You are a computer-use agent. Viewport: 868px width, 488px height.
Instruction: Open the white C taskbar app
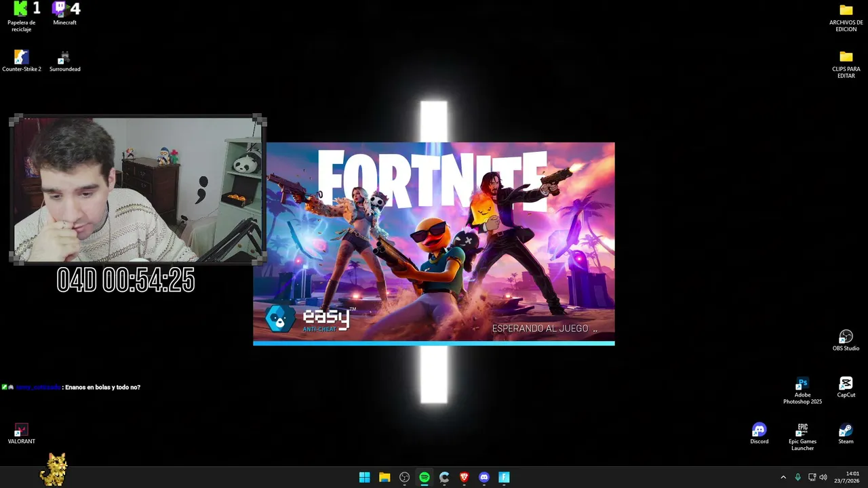[444, 477]
